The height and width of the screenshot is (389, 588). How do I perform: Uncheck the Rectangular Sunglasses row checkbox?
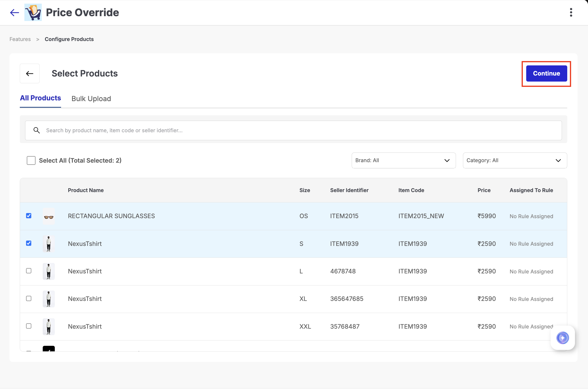click(29, 215)
